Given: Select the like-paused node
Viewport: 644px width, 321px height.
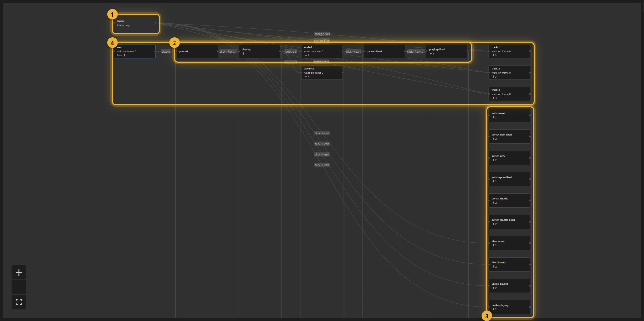Looking at the screenshot, I should click(509, 243).
